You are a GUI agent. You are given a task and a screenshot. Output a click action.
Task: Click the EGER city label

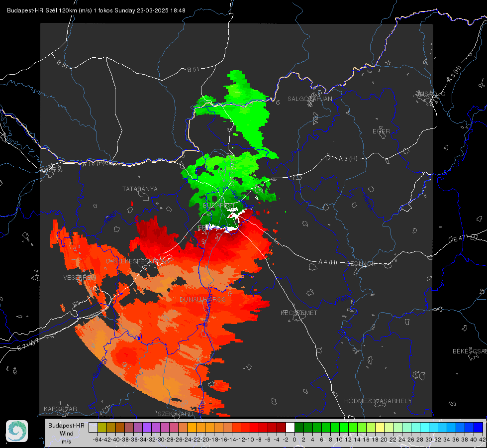381,131
